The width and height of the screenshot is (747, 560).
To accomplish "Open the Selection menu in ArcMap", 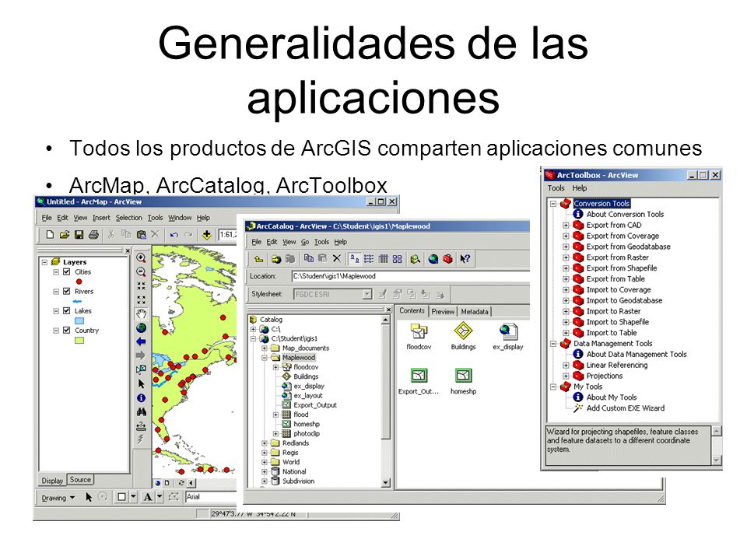I will pos(128,218).
